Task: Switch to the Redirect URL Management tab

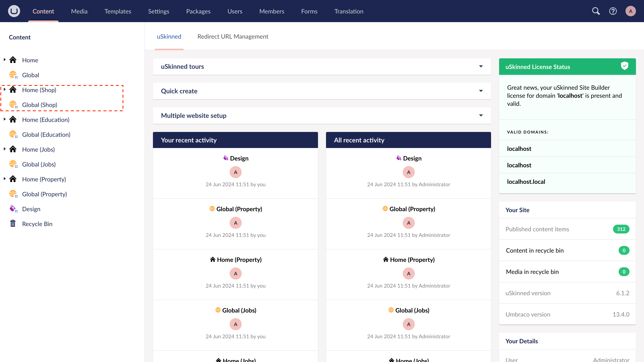Action: pyautogui.click(x=233, y=36)
